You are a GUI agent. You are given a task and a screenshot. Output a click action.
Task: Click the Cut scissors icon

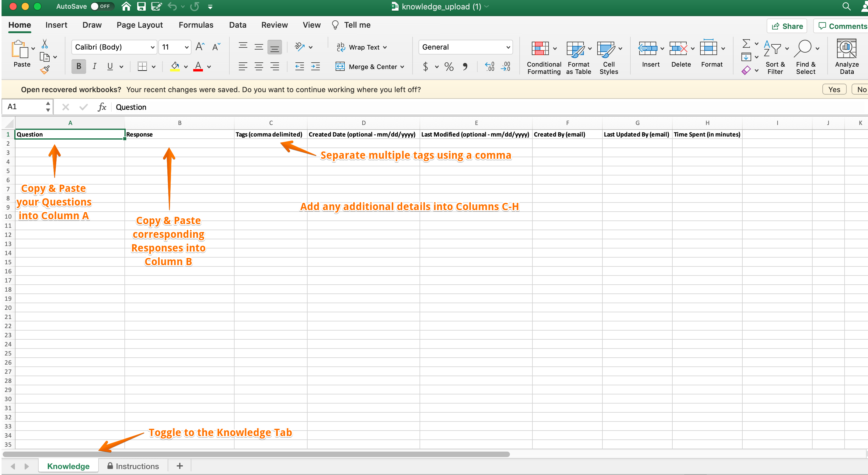pyautogui.click(x=44, y=44)
